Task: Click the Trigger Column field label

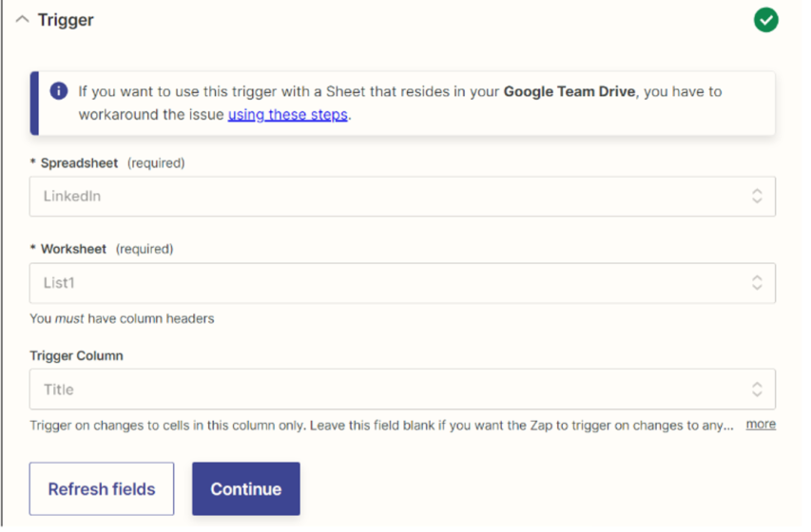Action: 77,355
